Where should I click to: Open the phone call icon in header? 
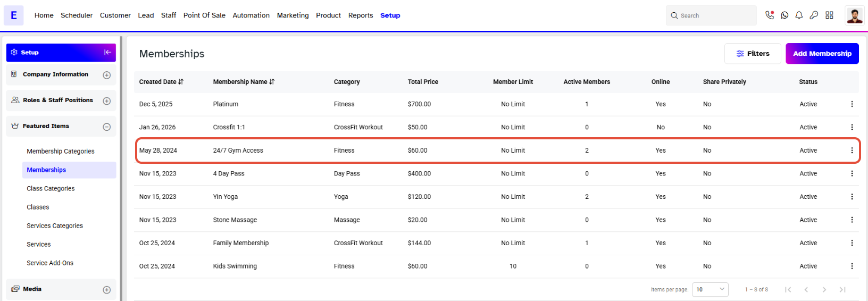[770, 15]
